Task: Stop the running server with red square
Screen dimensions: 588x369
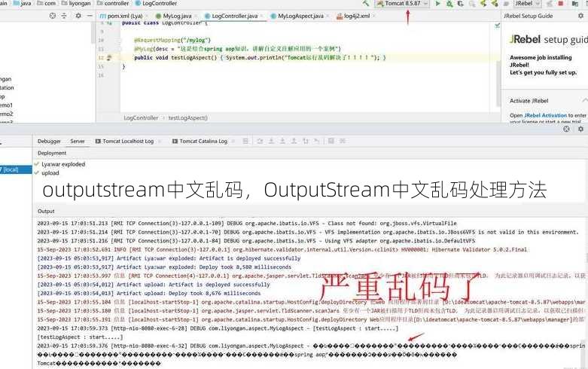Action: (561, 4)
